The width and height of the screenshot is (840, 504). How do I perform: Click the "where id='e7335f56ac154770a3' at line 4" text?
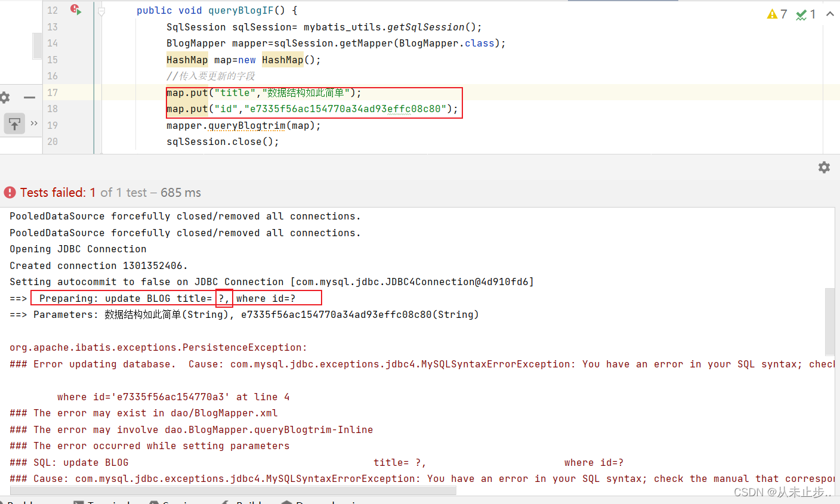(x=173, y=397)
